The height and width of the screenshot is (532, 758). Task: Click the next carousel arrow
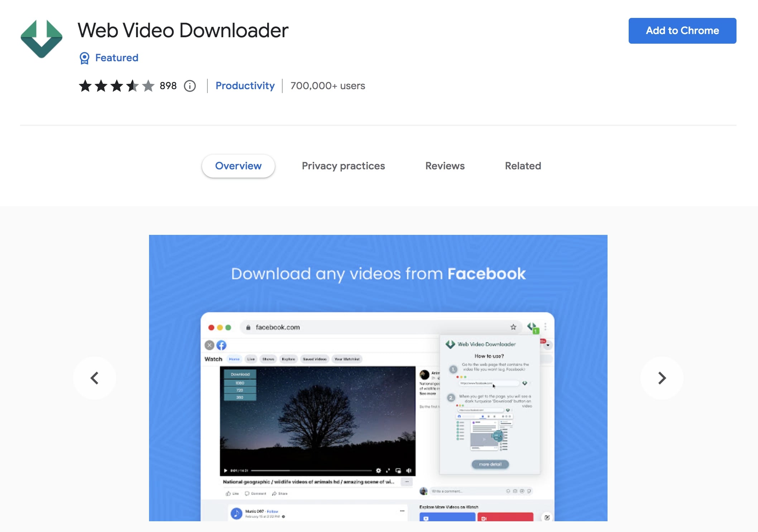(x=662, y=378)
